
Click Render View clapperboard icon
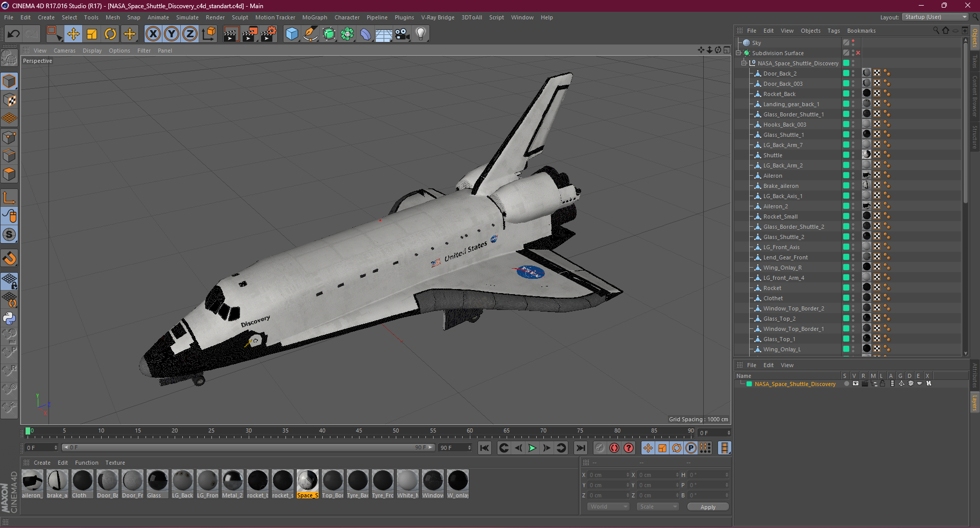point(231,34)
